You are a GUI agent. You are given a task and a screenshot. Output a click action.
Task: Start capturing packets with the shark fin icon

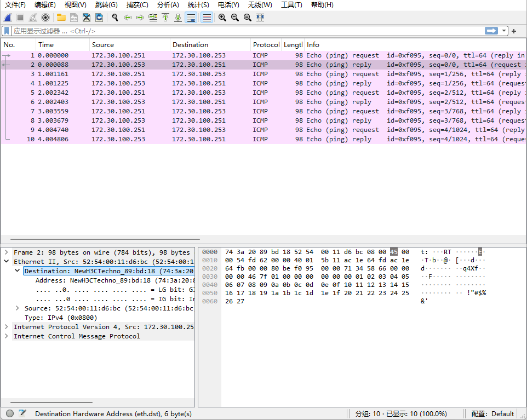[8, 18]
